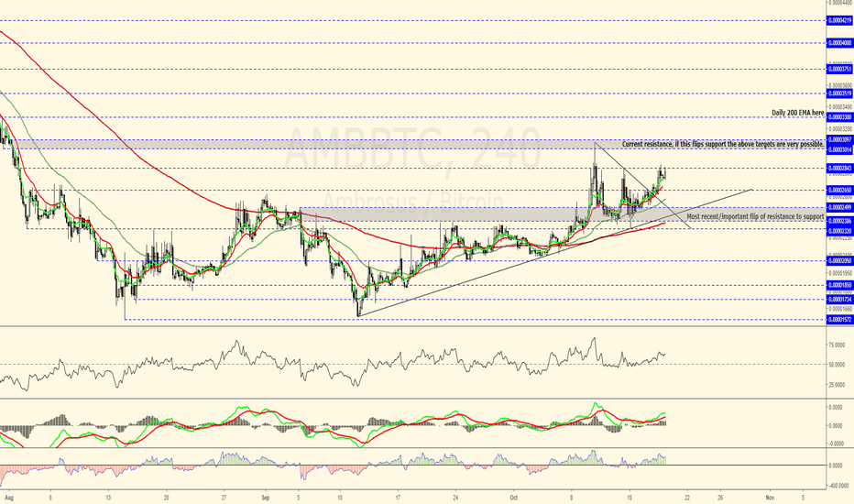Click the 0.00003300 price label
Viewport: 854px width, 504px height.
click(839, 117)
